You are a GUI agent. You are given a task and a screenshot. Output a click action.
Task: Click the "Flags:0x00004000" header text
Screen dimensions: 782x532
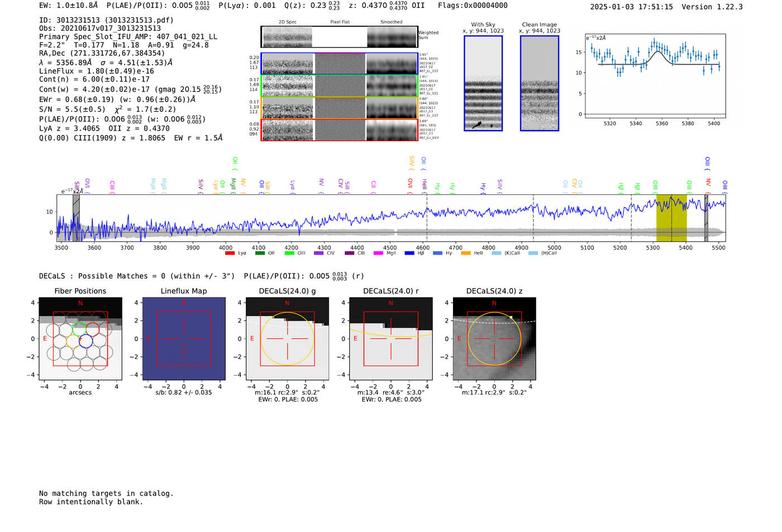coord(473,6)
